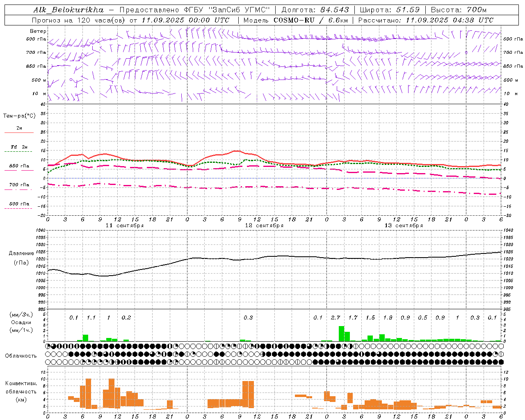Click the Конвективн. облачность (км) label
Screen dimensions: 525x420
21,391
